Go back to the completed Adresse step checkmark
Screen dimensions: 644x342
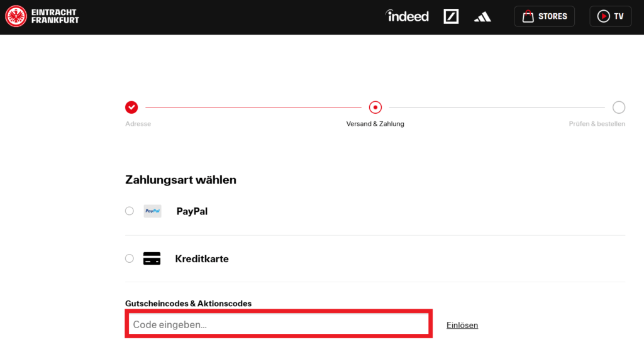pyautogui.click(x=131, y=108)
